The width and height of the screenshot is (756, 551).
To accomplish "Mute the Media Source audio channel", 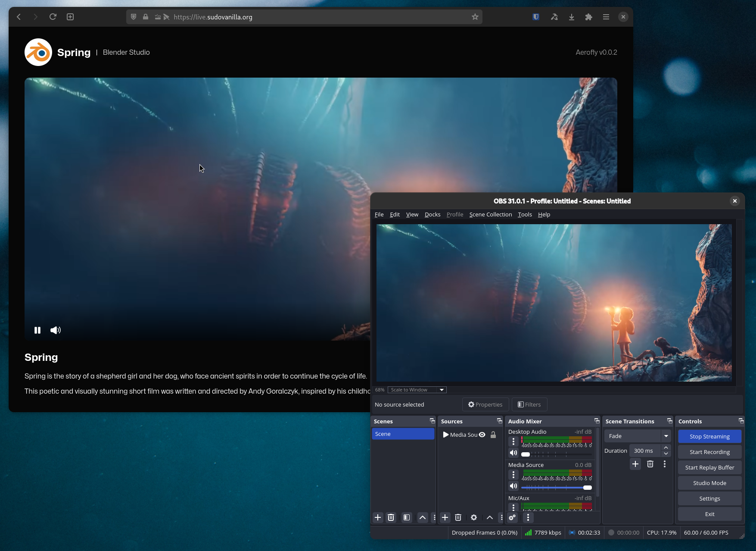I will [x=513, y=486].
